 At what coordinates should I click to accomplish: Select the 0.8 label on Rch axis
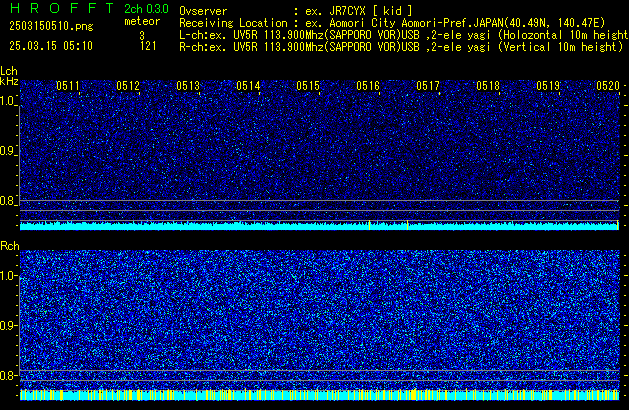[x=9, y=375]
